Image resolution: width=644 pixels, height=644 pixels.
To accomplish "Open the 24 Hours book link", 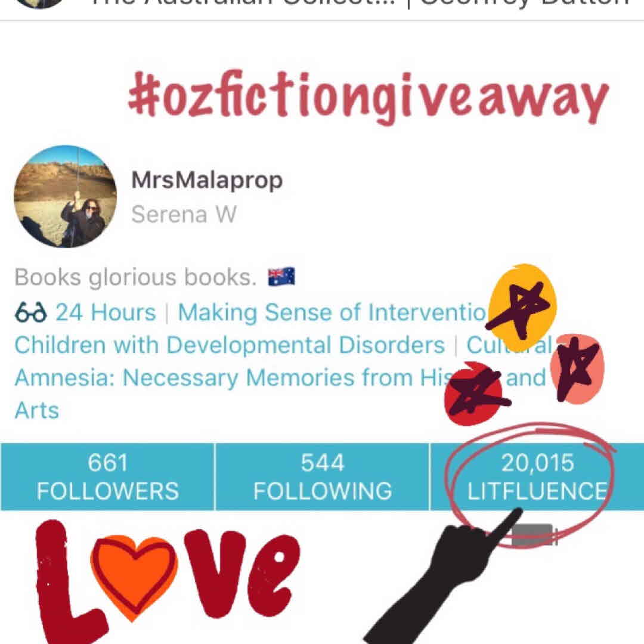I will [x=106, y=312].
